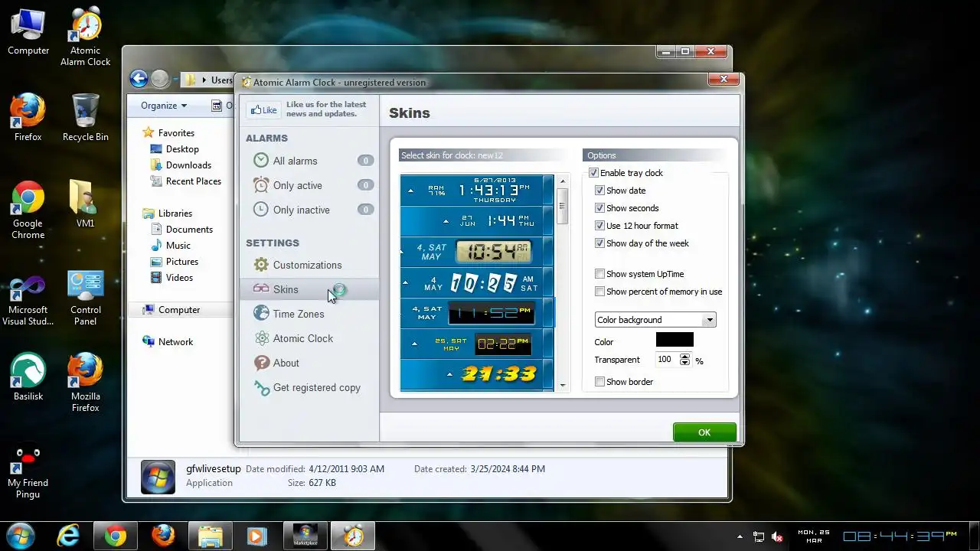Click the muted volume tray icon
The width and height of the screenshot is (980, 551).
(777, 536)
